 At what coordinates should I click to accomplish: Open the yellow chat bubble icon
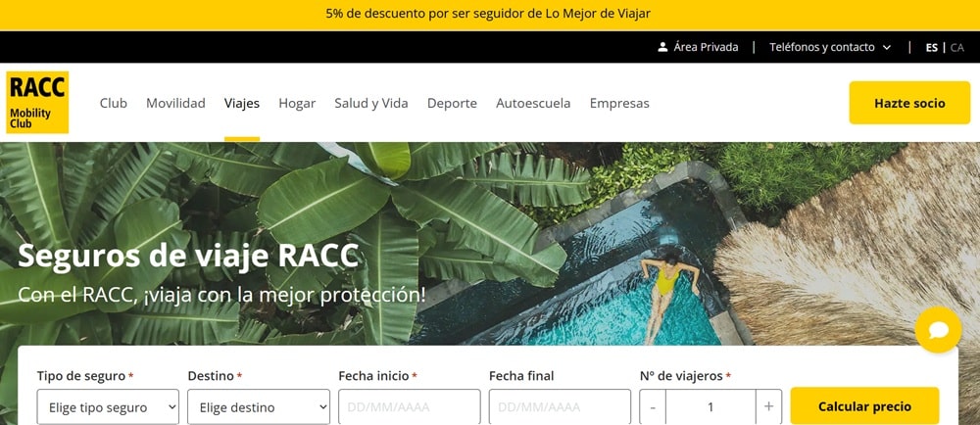[x=938, y=329]
